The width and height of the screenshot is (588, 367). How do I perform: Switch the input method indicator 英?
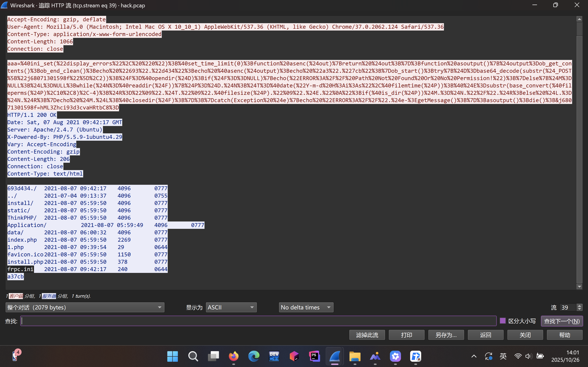pyautogui.click(x=503, y=356)
